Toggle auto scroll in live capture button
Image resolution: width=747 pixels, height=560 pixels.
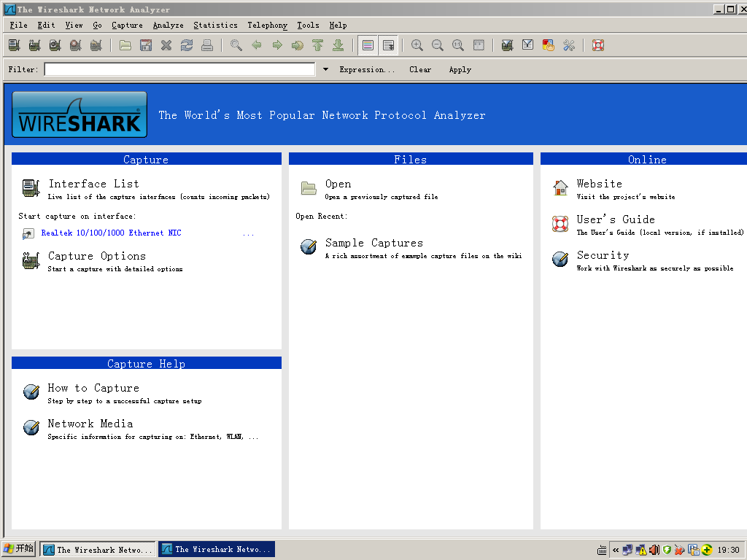click(x=388, y=45)
